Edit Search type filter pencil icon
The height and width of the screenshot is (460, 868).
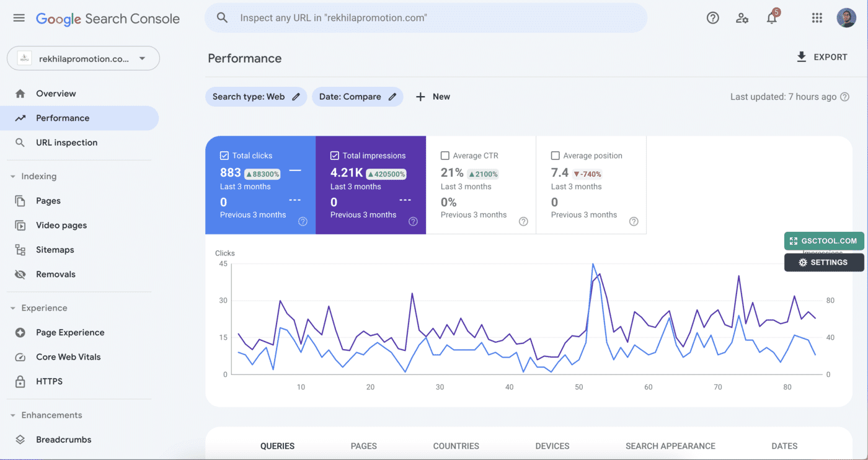tap(296, 97)
